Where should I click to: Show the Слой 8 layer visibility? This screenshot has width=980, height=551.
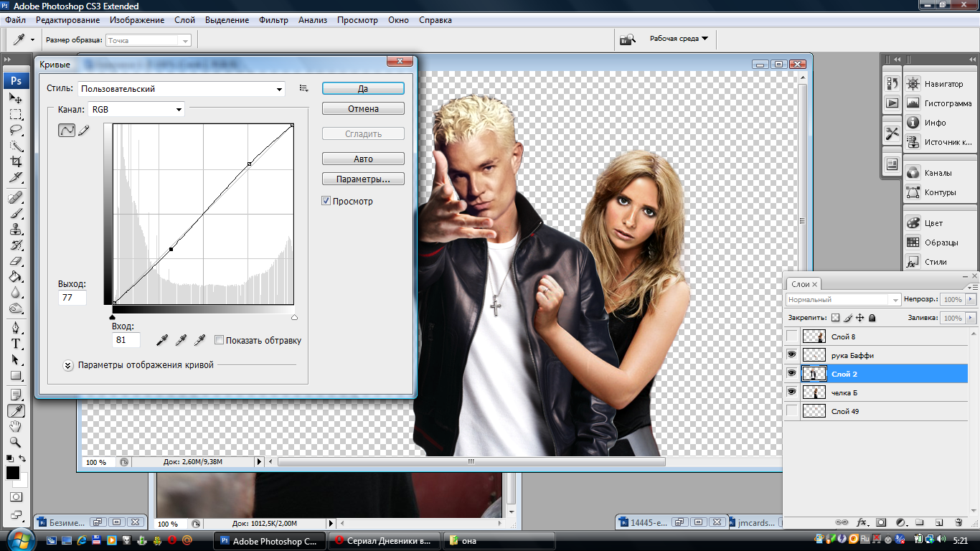(x=792, y=336)
